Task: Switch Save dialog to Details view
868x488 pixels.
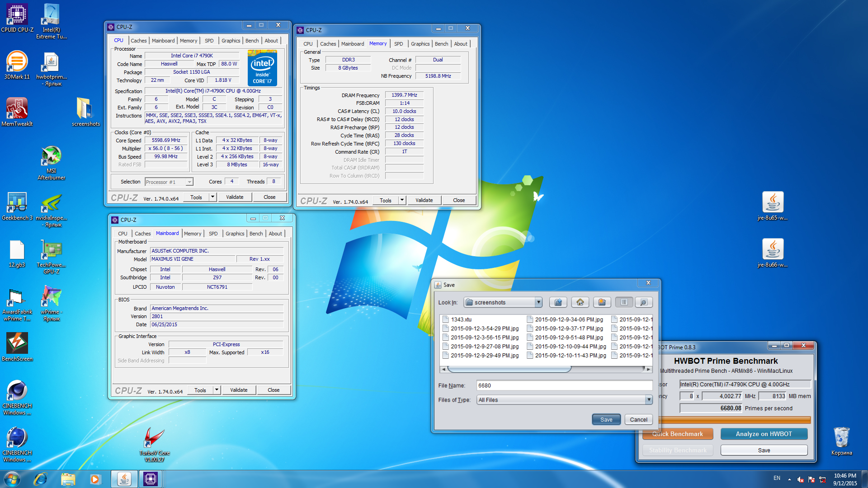Action: (644, 302)
